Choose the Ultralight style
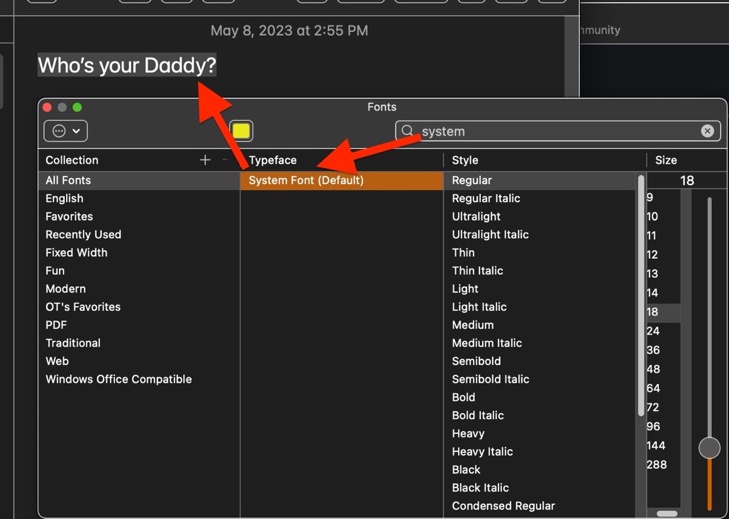 540,217
